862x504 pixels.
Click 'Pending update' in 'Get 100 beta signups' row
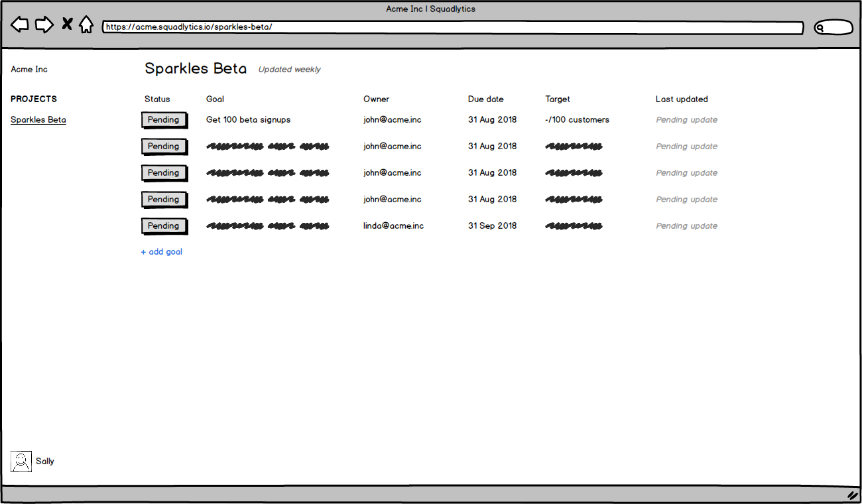[687, 120]
